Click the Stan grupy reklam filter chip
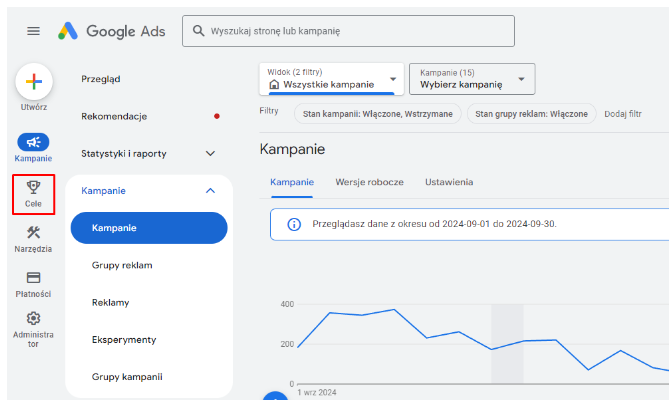This screenshot has height=400, width=671. (x=531, y=114)
